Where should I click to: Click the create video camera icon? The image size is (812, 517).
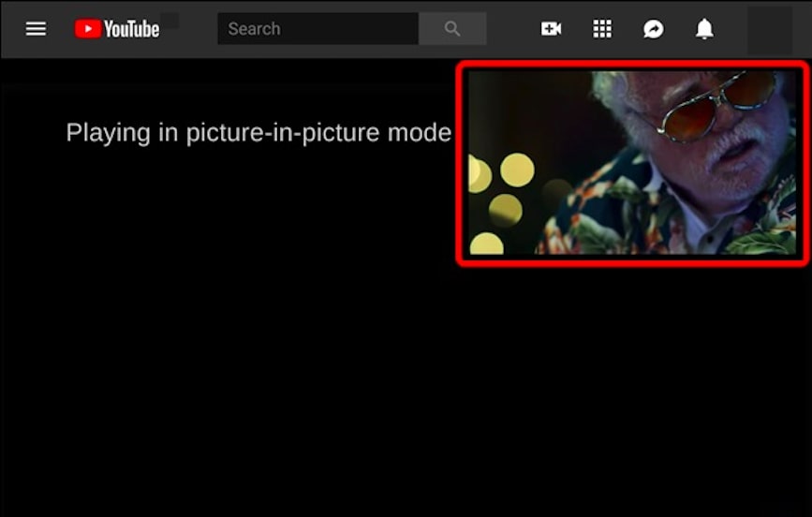[x=551, y=29]
